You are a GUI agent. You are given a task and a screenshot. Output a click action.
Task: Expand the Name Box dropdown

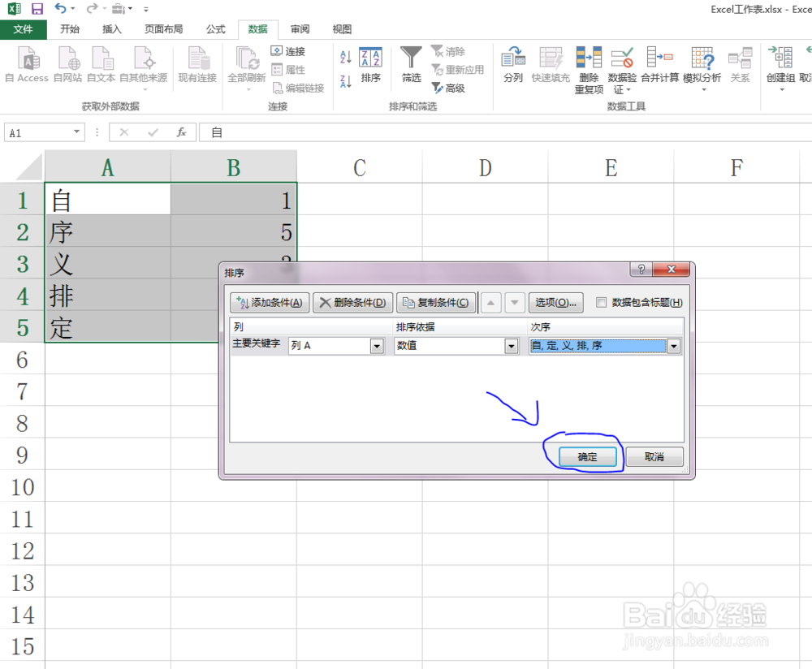click(76, 132)
